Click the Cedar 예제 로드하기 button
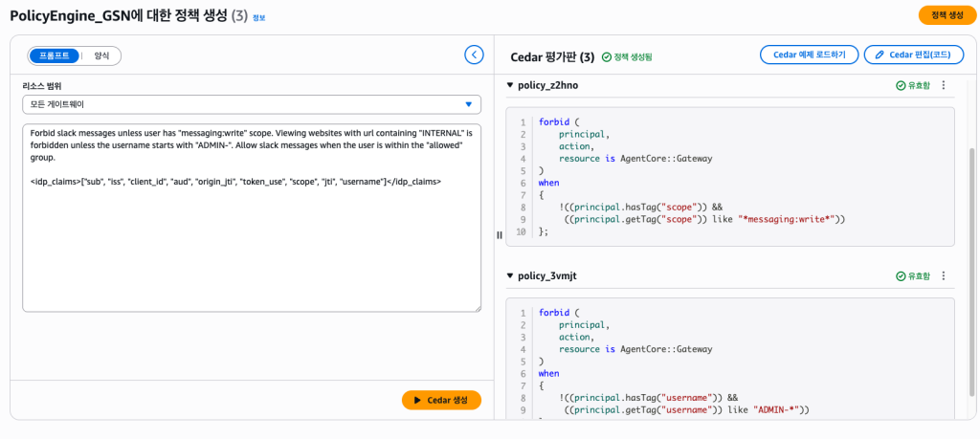The width and height of the screenshot is (980, 439). pyautogui.click(x=809, y=55)
